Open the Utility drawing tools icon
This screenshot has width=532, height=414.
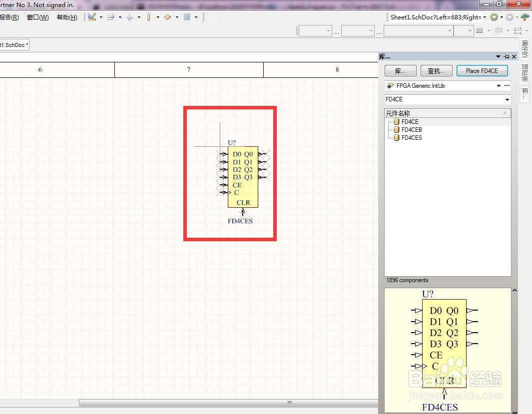(92, 17)
